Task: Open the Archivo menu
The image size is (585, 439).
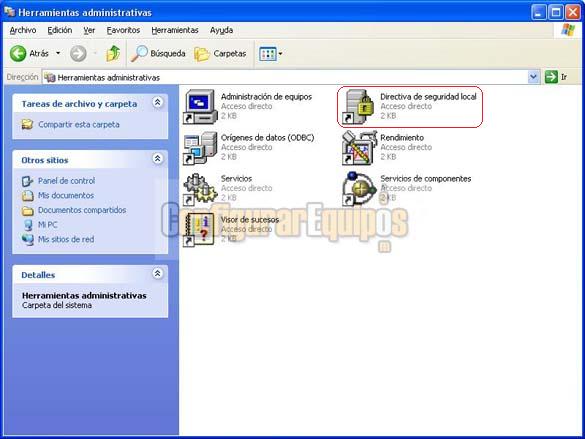Action: [23, 30]
